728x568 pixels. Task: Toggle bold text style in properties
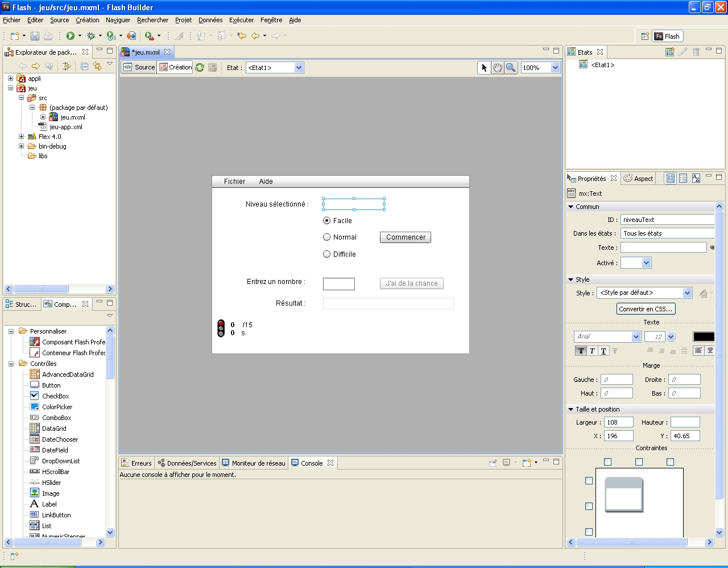tap(581, 351)
